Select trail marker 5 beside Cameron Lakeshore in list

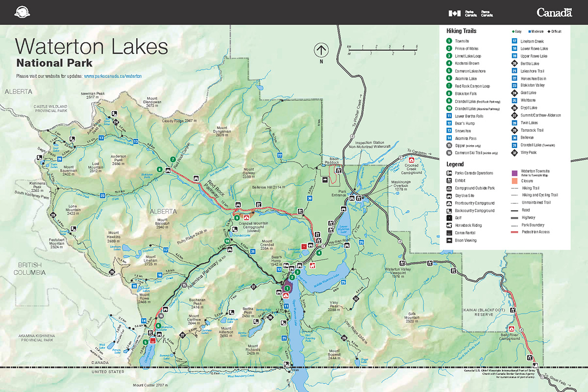[x=449, y=71]
